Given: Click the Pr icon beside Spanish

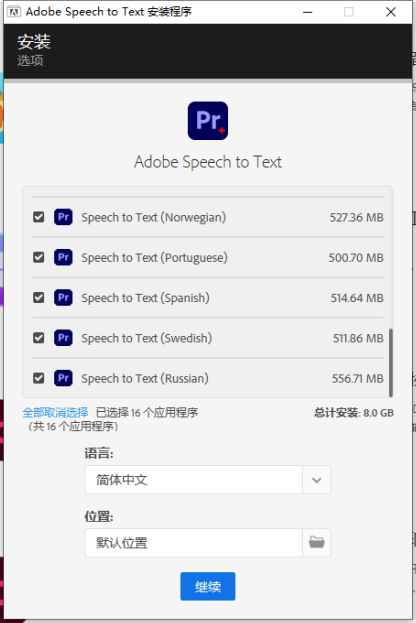Looking at the screenshot, I should [63, 298].
